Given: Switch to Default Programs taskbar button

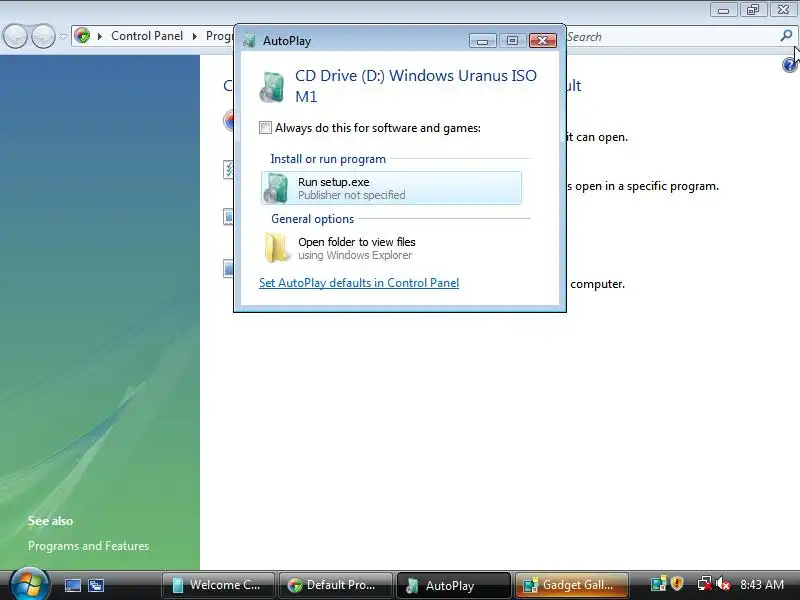Looking at the screenshot, I should point(336,585).
